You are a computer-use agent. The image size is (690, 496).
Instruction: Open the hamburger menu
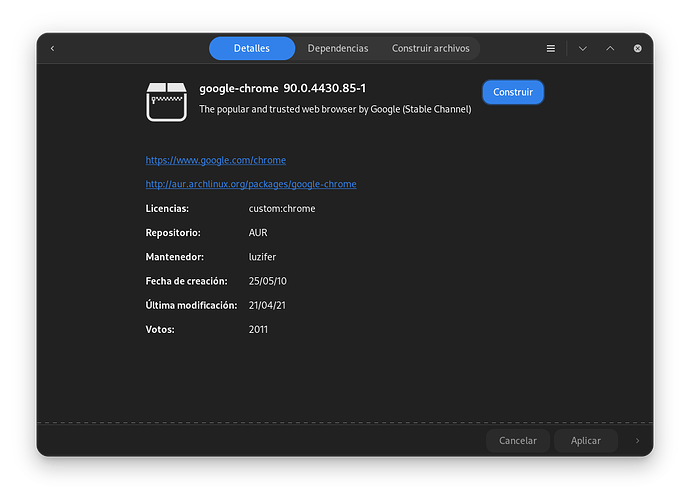pos(551,48)
